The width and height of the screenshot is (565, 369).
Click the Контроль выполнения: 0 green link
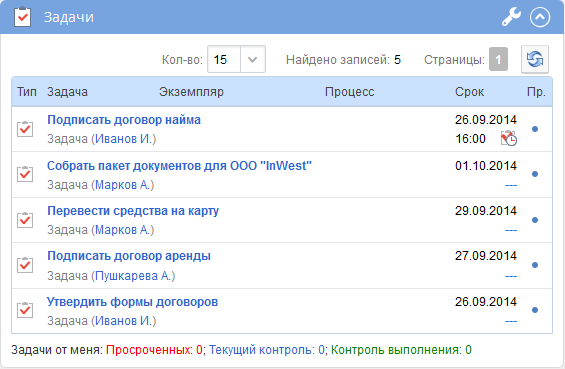tap(401, 350)
